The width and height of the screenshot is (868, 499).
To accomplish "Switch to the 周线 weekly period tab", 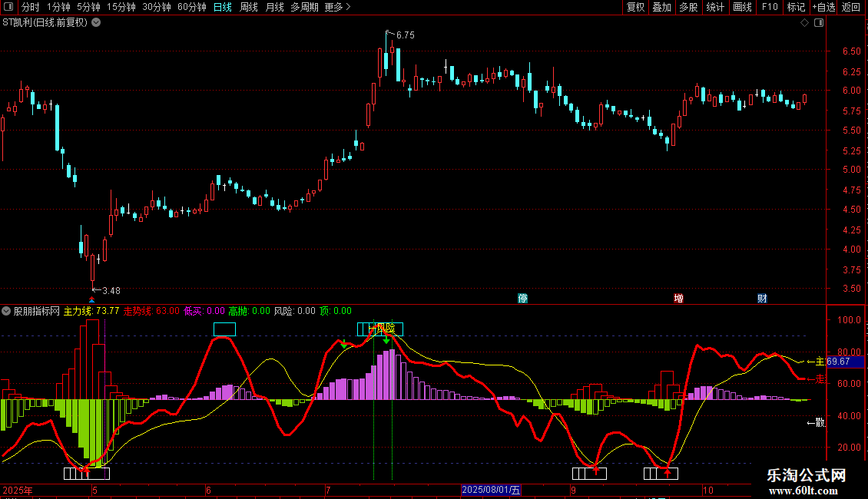I will 249,8.
